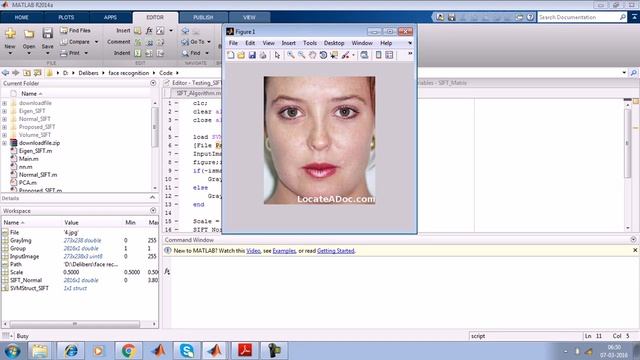
Task: Open Adobe Reader from the taskbar
Action: tap(245, 351)
